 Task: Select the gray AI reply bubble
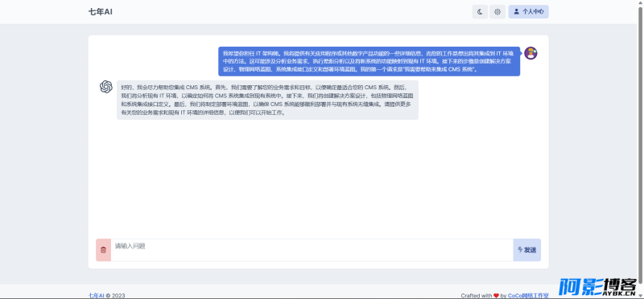point(267,100)
